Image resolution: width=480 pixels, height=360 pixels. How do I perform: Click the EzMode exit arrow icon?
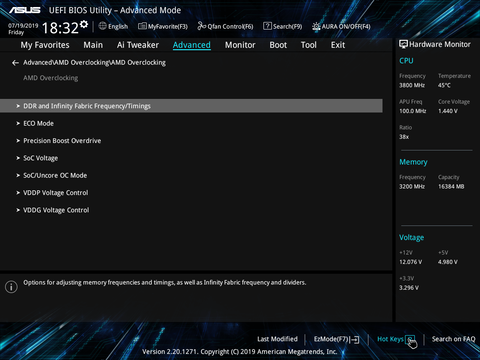(x=355, y=339)
